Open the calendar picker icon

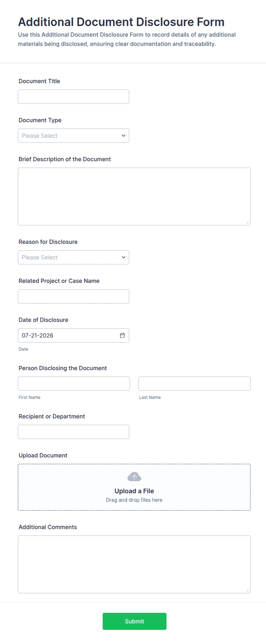click(x=122, y=335)
